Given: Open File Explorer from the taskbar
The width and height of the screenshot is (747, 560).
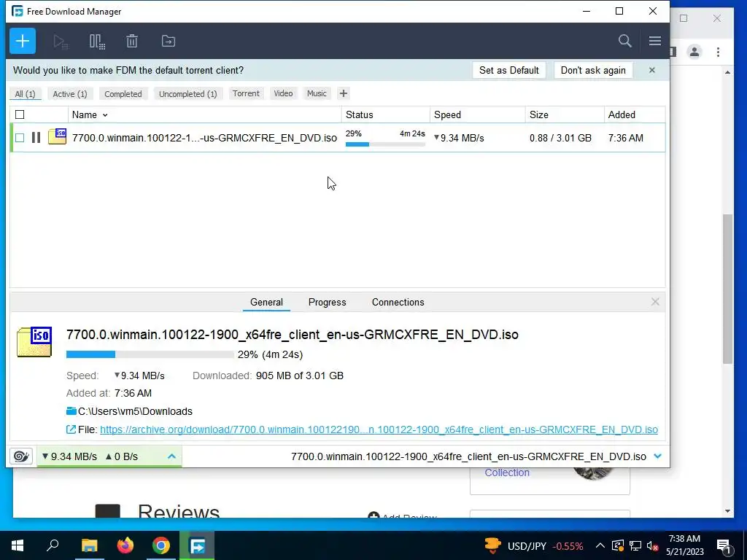Looking at the screenshot, I should click(x=89, y=545).
